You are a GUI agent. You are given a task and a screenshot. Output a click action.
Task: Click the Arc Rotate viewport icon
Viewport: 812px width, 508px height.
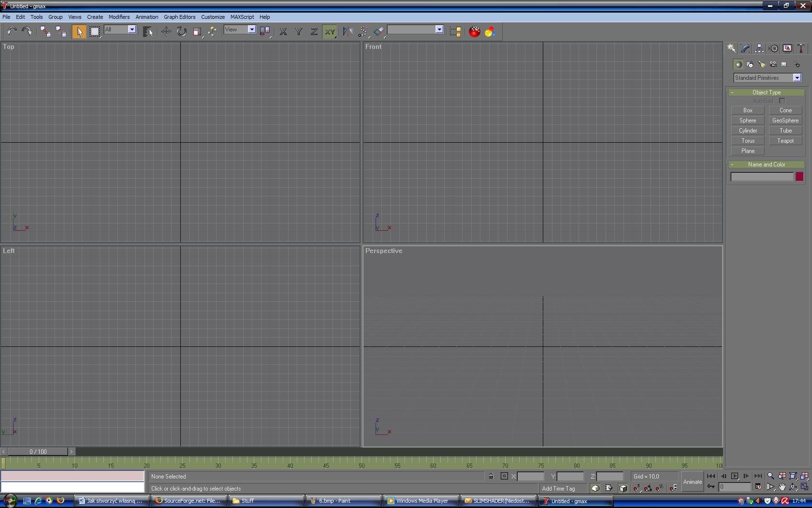[793, 487]
